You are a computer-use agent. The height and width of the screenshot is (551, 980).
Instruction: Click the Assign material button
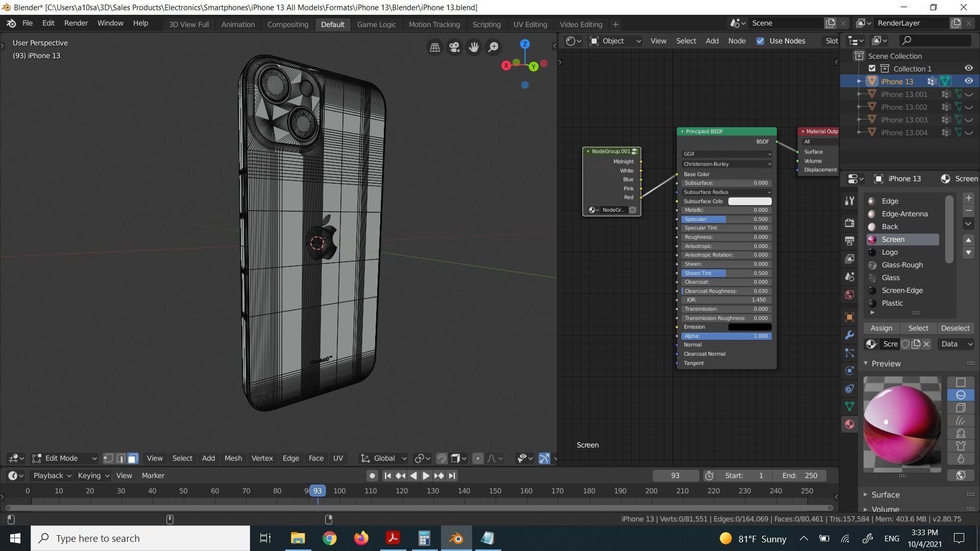click(881, 329)
